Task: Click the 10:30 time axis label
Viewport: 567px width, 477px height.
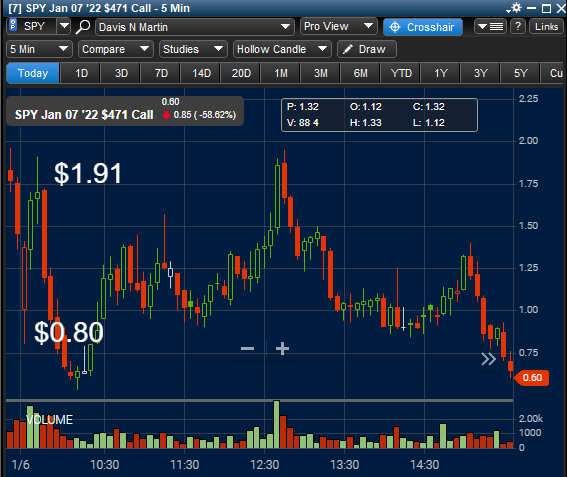Action: pos(105,465)
